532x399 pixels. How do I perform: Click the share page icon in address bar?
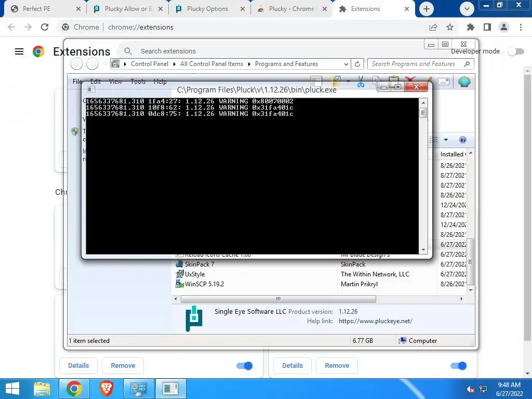[433, 27]
